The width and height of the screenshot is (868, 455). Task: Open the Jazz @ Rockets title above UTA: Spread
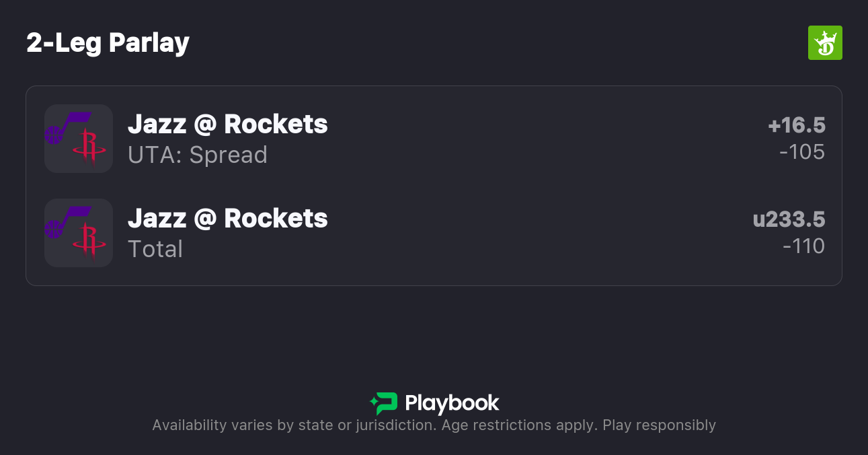click(x=227, y=125)
